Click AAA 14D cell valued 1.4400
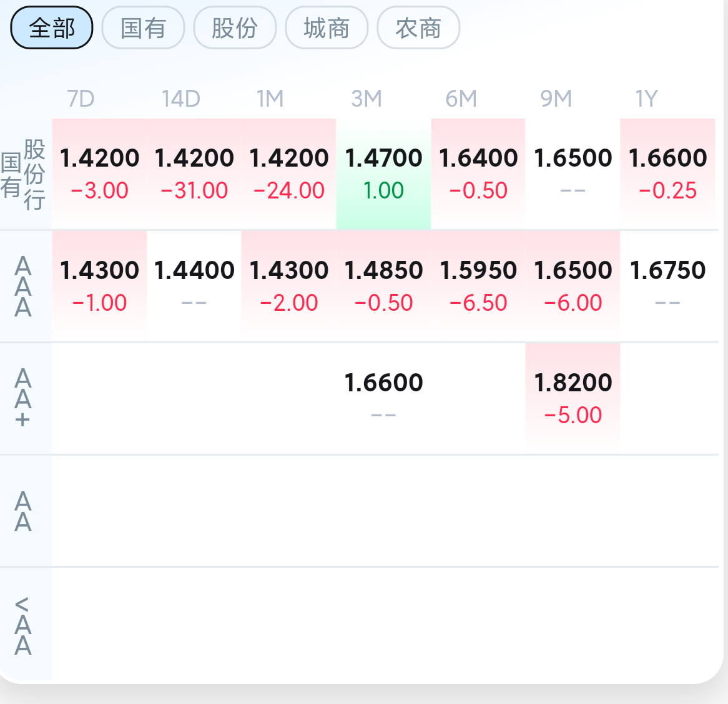The image size is (728, 704). point(194,286)
